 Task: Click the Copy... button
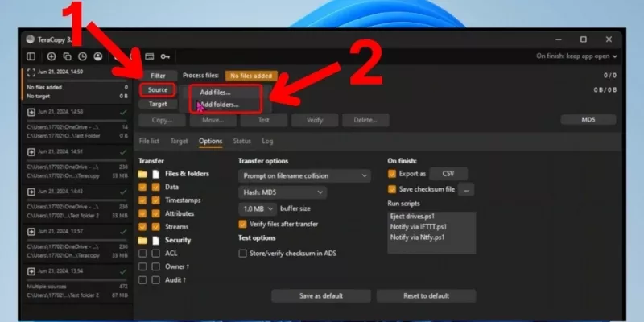[x=163, y=120]
